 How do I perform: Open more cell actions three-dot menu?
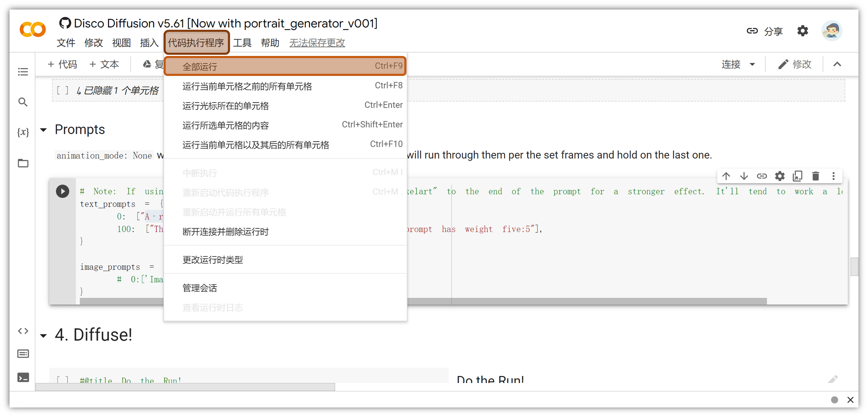pos(833,176)
